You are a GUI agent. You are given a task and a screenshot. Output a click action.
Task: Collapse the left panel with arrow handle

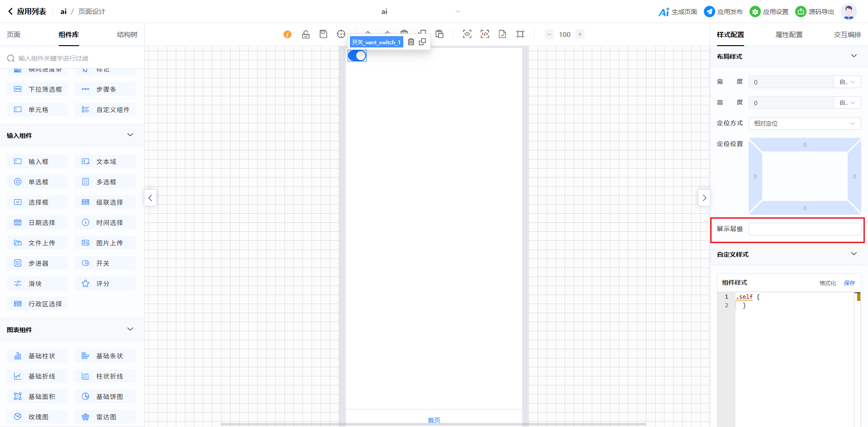150,198
